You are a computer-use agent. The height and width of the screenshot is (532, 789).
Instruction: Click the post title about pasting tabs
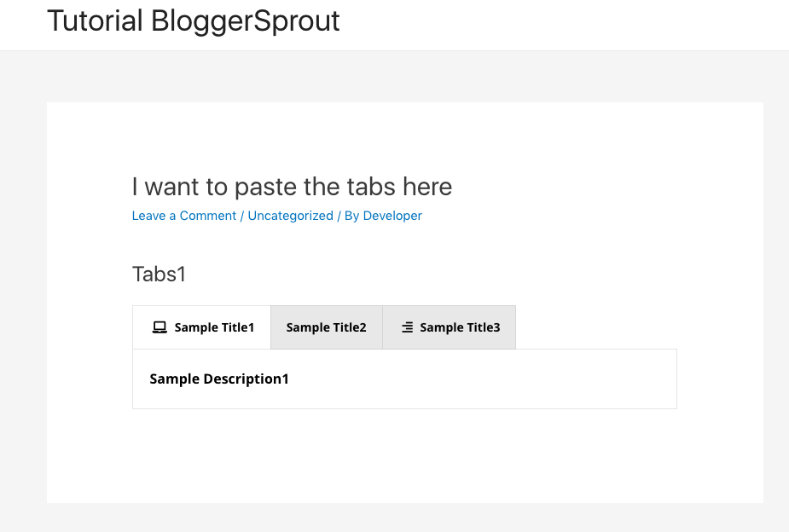click(292, 187)
